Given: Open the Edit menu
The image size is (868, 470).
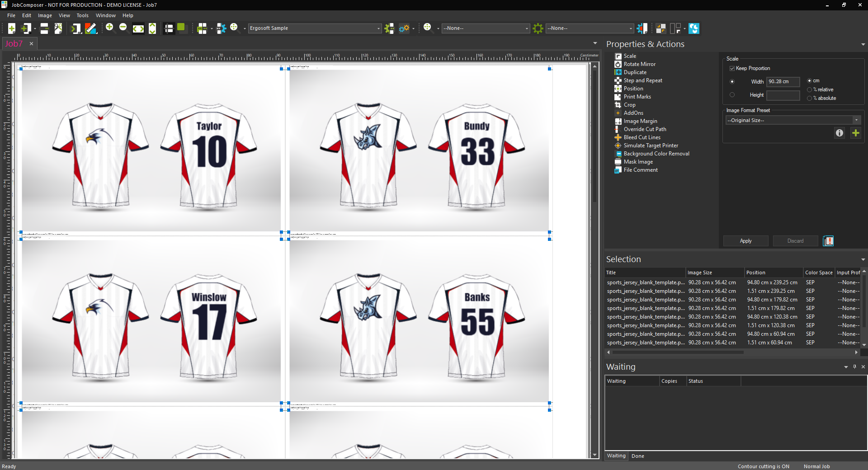Looking at the screenshot, I should click(x=27, y=15).
